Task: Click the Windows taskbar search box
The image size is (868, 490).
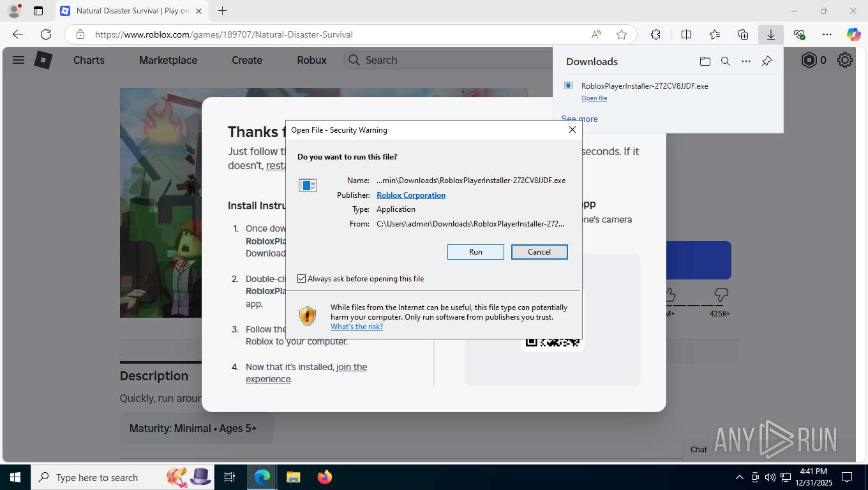Action: [x=123, y=477]
